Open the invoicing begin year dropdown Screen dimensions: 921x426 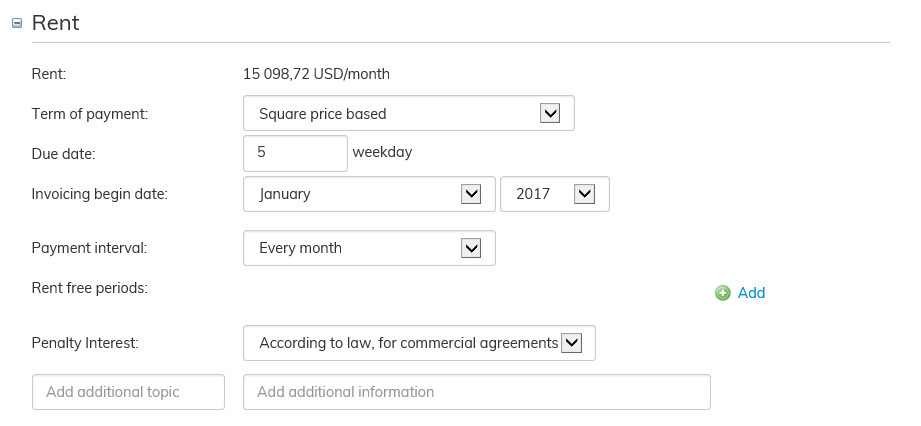coord(554,194)
